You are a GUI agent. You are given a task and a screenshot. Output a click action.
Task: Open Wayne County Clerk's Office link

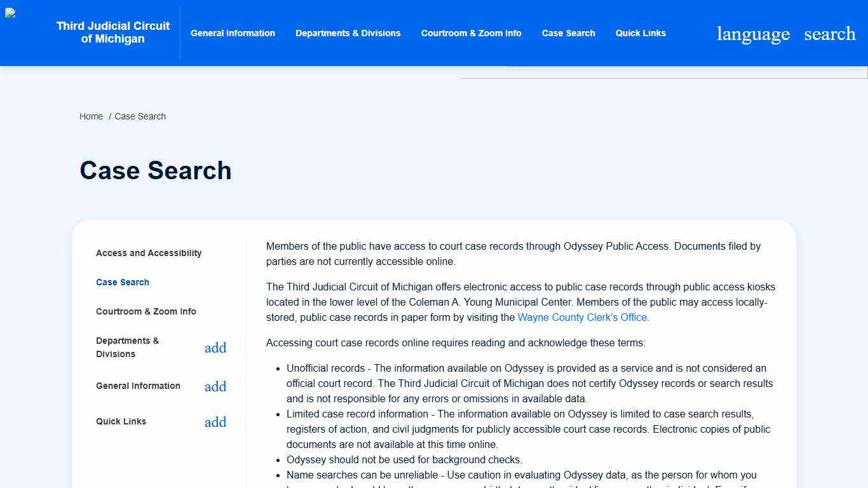(x=583, y=317)
